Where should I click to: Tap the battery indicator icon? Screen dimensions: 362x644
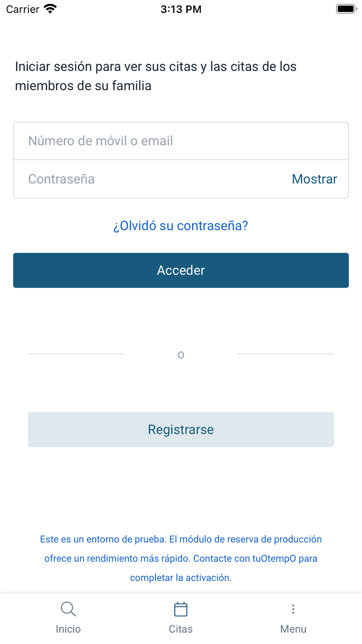[x=346, y=9]
